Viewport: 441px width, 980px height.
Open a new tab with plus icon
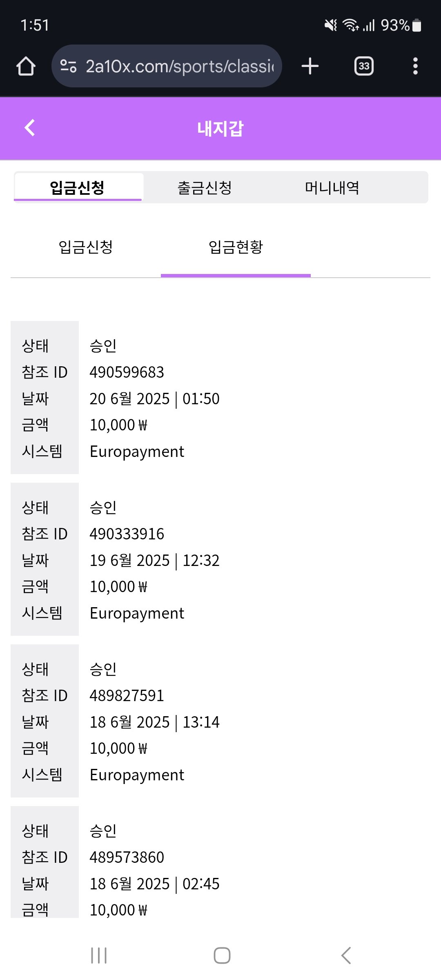pyautogui.click(x=310, y=66)
